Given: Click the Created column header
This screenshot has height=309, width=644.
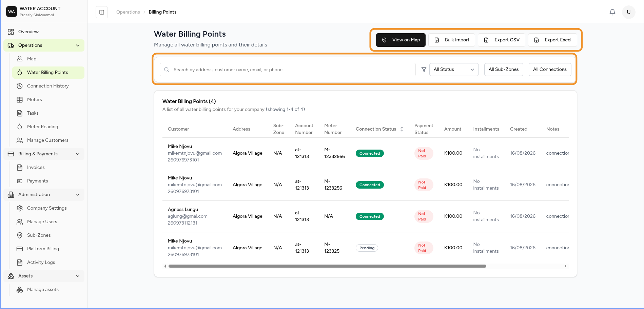Looking at the screenshot, I should click(x=519, y=129).
